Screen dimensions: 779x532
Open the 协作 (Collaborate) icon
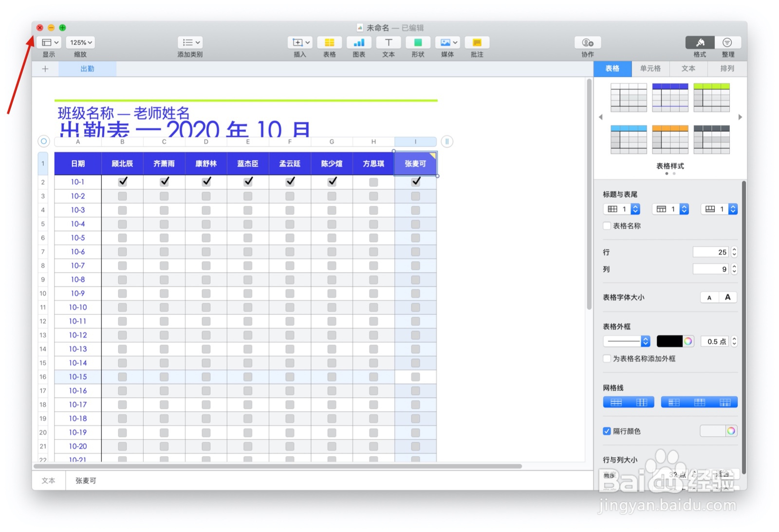(x=587, y=42)
